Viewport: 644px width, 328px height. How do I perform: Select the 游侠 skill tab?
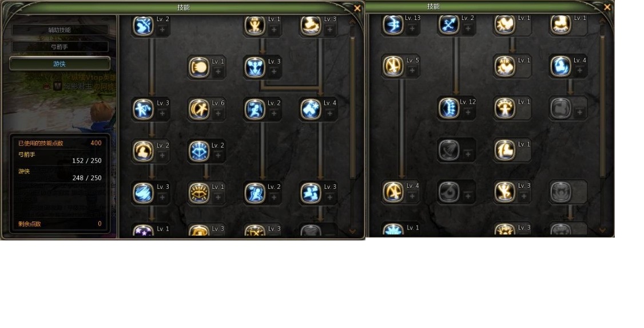(59, 64)
